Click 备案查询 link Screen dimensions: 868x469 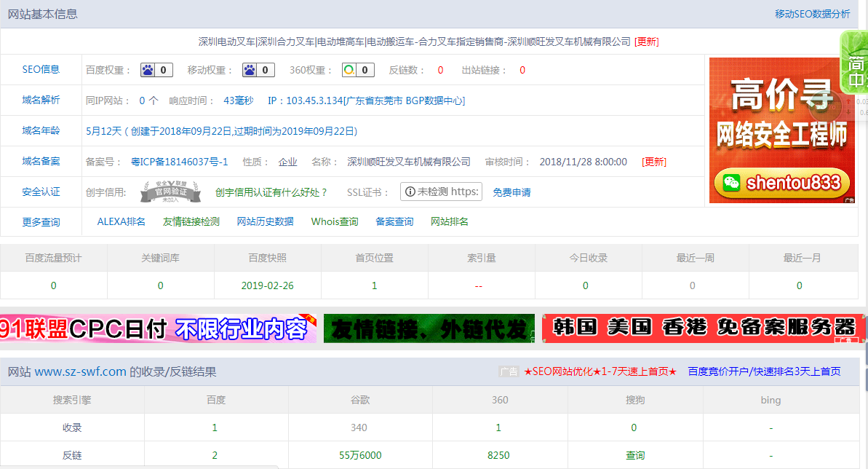[x=394, y=221]
